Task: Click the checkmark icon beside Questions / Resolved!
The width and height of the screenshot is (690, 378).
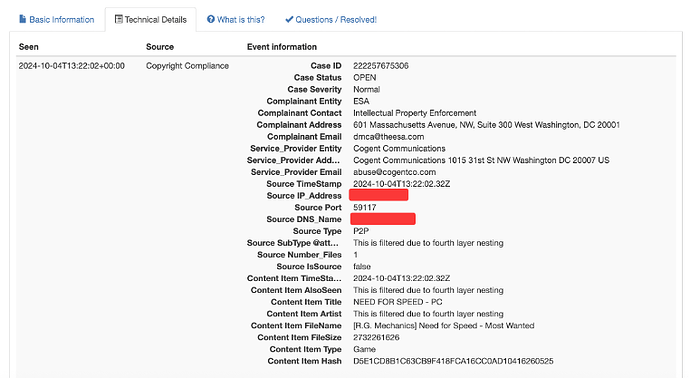Action: [x=289, y=19]
